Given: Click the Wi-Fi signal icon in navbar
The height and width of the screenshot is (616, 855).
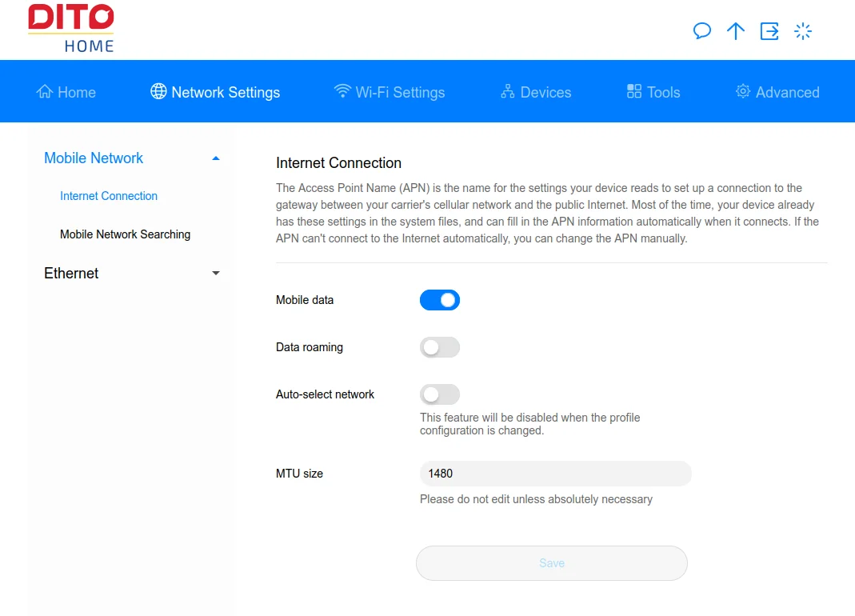Looking at the screenshot, I should 342,91.
